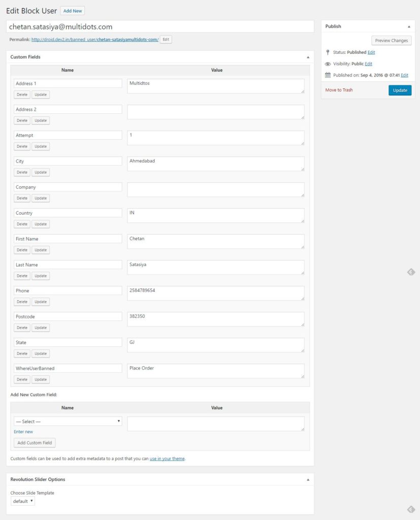This screenshot has height=520, width=420.
Task: Click the Add New button
Action: pyautogui.click(x=72, y=11)
